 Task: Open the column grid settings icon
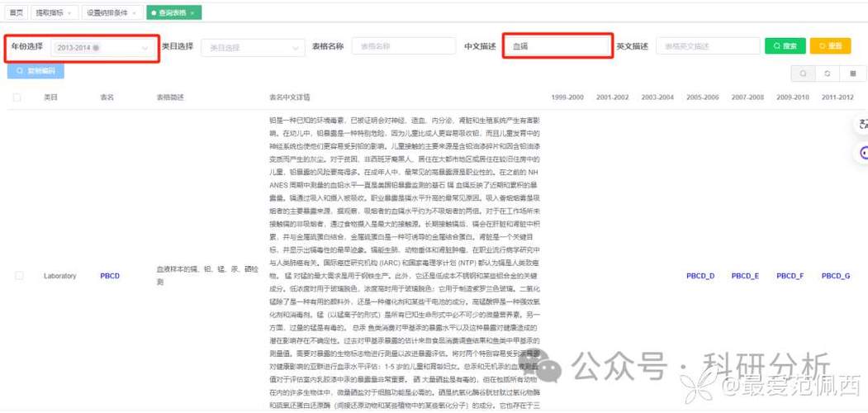[x=853, y=73]
